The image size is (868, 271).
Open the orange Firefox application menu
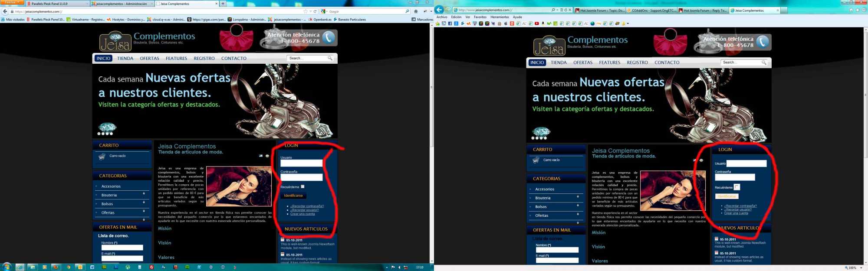[x=12, y=3]
